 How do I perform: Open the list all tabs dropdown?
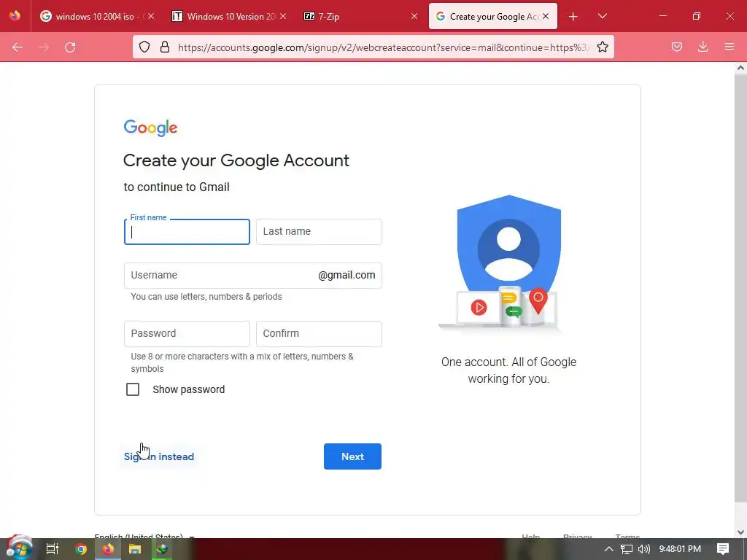point(602,16)
